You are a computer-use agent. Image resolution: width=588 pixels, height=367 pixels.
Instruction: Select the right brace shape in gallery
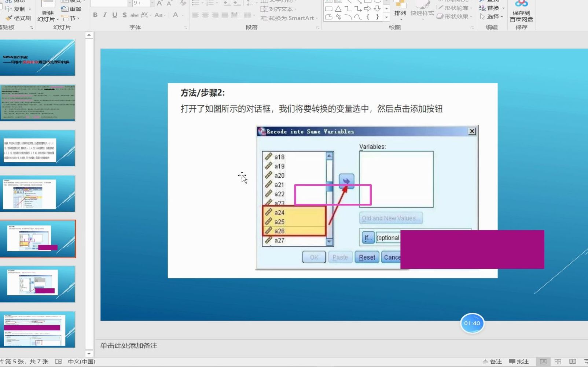377,17
